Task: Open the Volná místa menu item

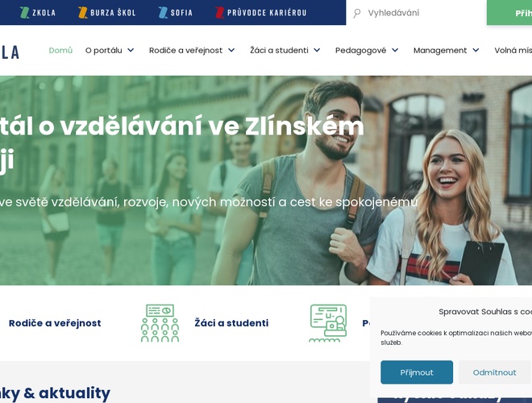Action: click(513, 50)
